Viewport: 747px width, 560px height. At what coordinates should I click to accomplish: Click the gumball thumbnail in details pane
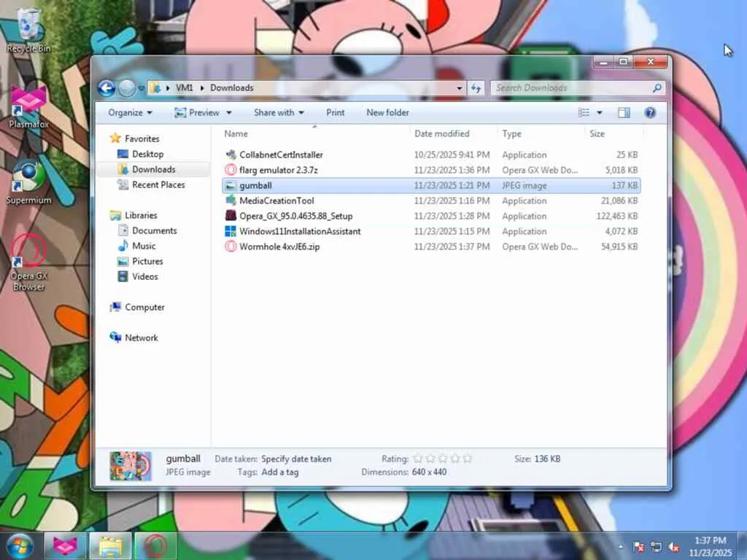tap(131, 466)
